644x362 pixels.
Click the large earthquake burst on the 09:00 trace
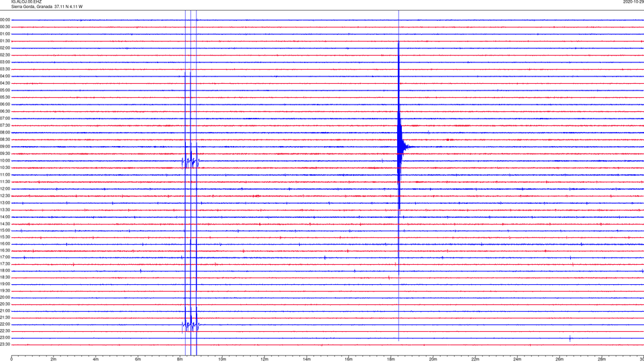(400, 147)
